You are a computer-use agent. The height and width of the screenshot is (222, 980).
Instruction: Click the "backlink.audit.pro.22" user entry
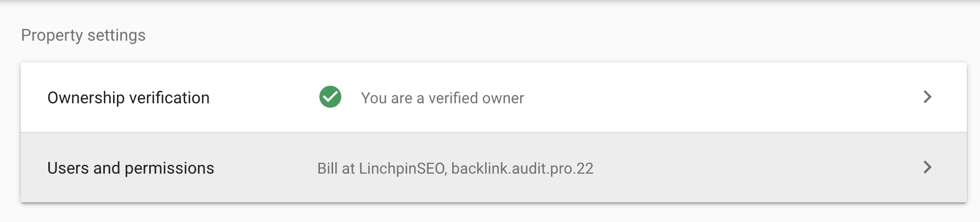(522, 169)
